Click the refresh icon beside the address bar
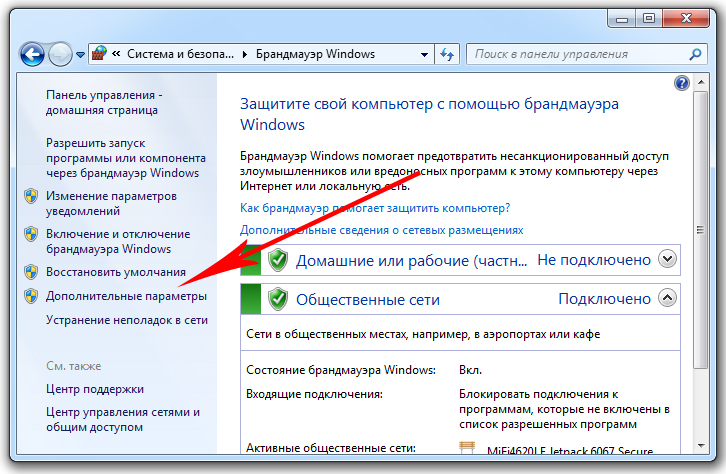This screenshot has width=726, height=474. [x=448, y=53]
